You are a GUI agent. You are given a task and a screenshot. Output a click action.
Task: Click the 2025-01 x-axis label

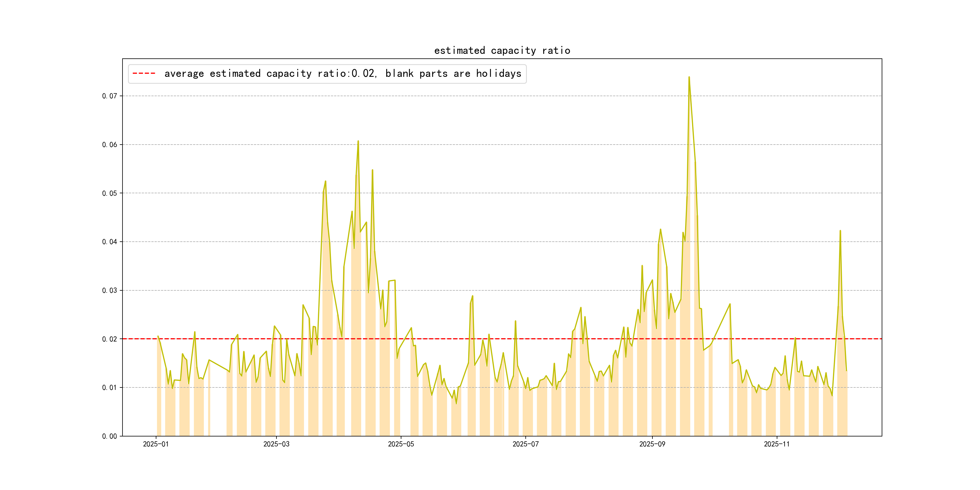[x=155, y=444]
